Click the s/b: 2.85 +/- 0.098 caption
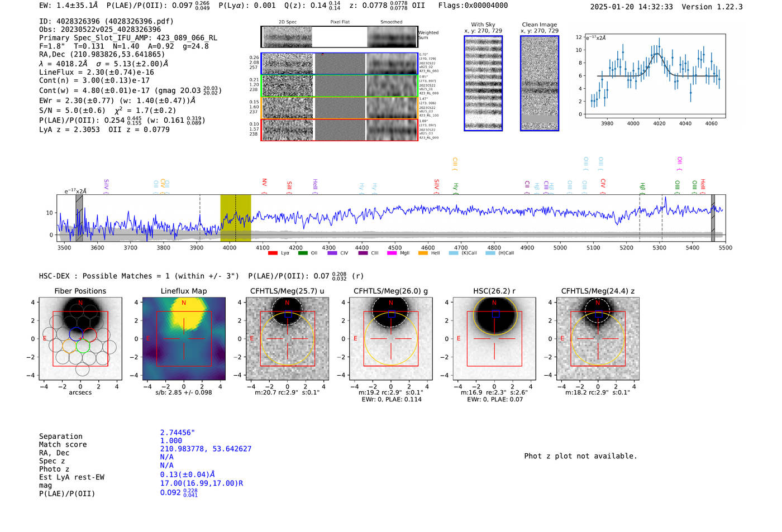The height and width of the screenshot is (532, 782). [x=184, y=392]
